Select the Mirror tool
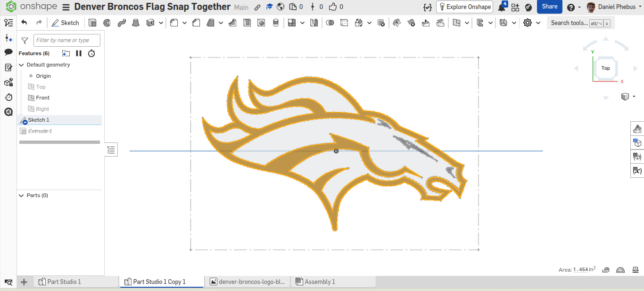The image size is (644, 291). (x=314, y=23)
